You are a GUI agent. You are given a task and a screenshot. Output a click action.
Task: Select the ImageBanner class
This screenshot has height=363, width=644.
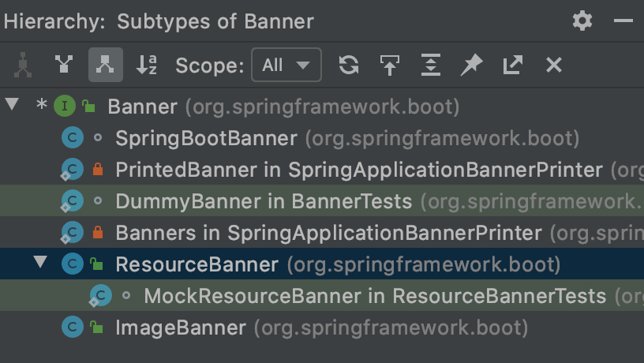(181, 327)
